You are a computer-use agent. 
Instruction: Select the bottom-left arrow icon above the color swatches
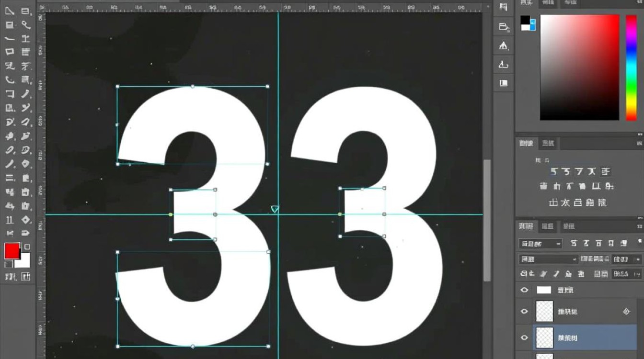click(x=10, y=233)
